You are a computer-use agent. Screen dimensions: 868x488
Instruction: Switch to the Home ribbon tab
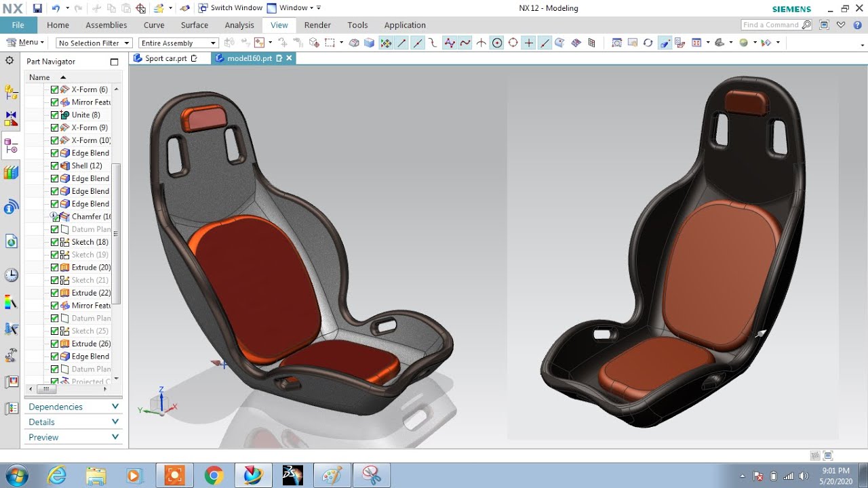(58, 25)
